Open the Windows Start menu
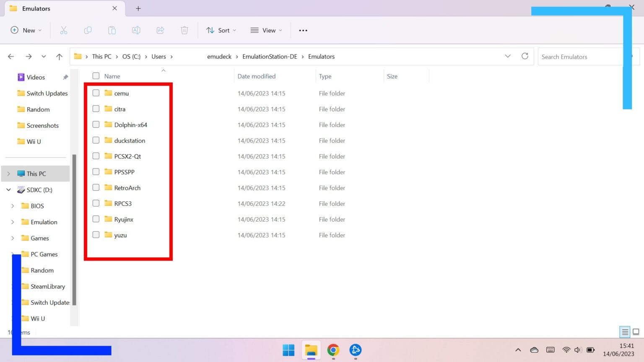This screenshot has height=362, width=644. [288, 350]
